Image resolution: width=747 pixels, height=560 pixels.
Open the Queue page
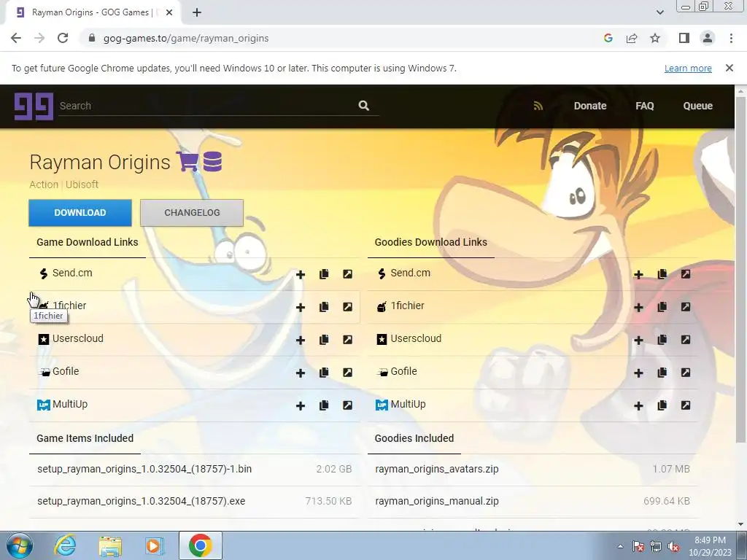click(x=698, y=106)
